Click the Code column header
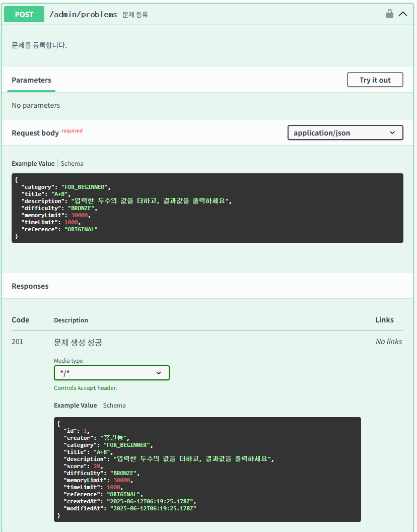 (x=20, y=320)
